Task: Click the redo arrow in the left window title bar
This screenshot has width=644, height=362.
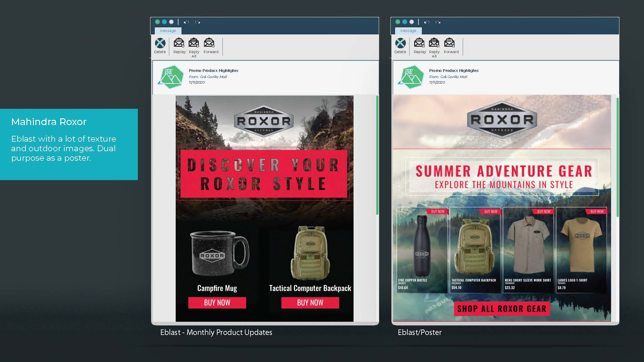Action: 198,22
